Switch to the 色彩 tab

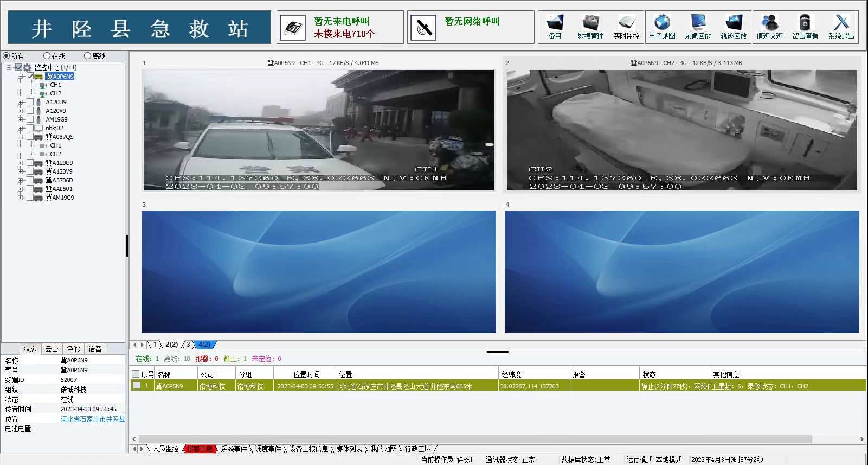pos(73,349)
